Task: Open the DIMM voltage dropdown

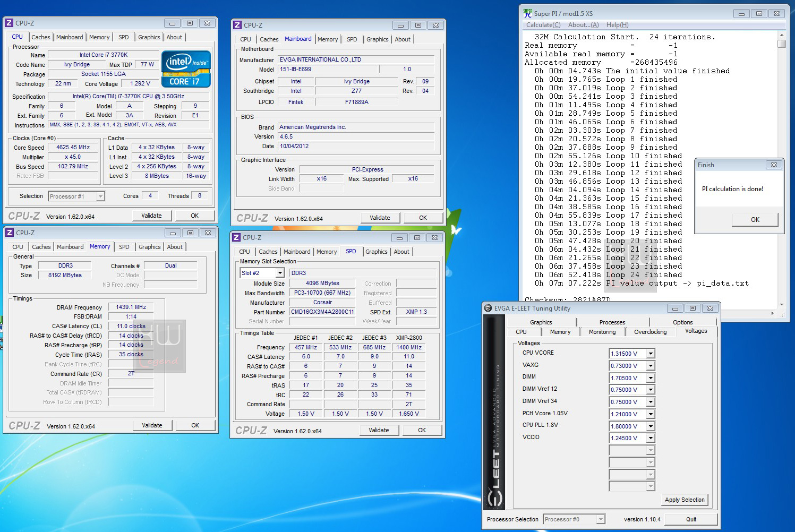Action: click(x=651, y=378)
